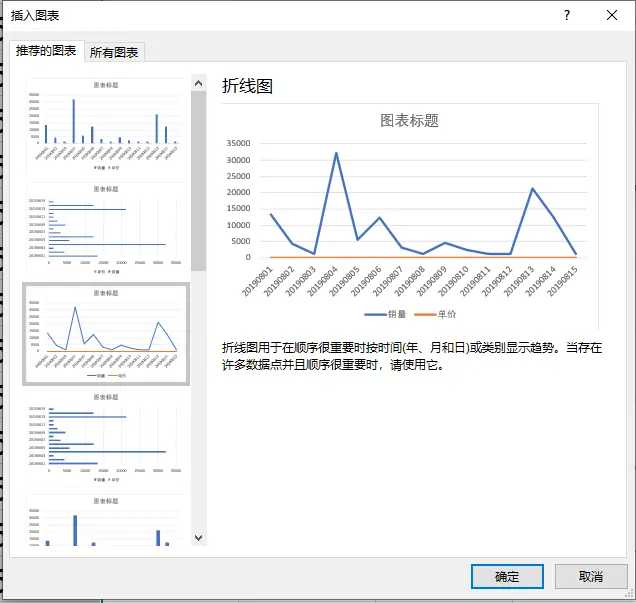Viewport: 636px width, 603px height.
Task: Select the second bar chart thumbnail
Action: 106,230
